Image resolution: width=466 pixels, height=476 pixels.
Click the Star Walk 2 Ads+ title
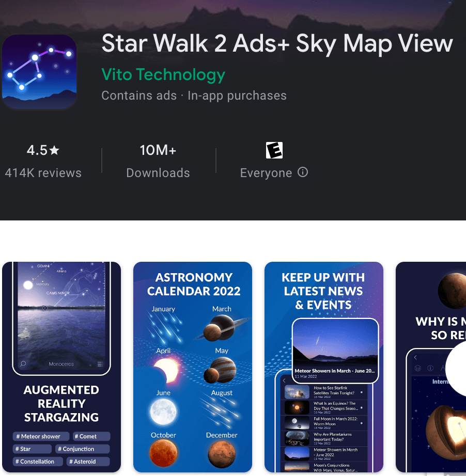tap(277, 43)
